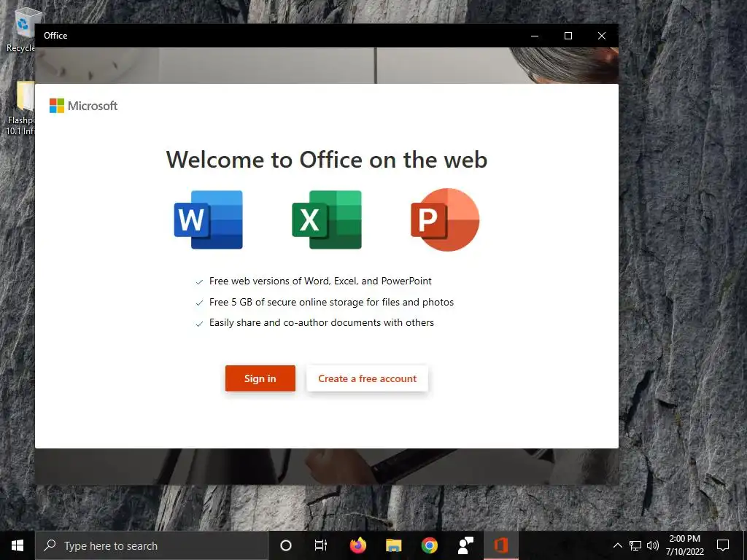The image size is (747, 560).
Task: Sign in to Office
Action: point(260,378)
